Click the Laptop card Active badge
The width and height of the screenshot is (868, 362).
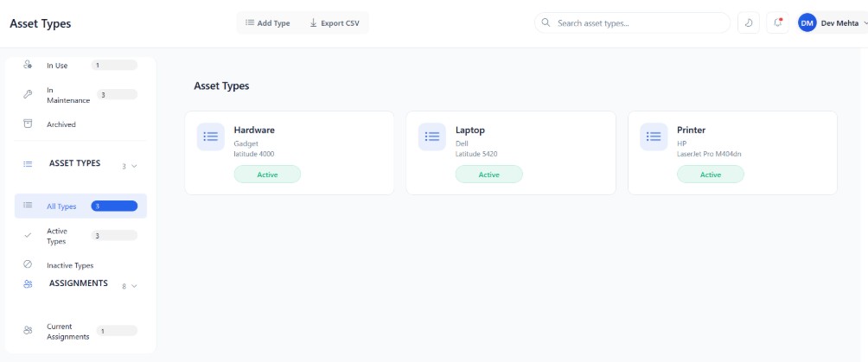click(488, 175)
